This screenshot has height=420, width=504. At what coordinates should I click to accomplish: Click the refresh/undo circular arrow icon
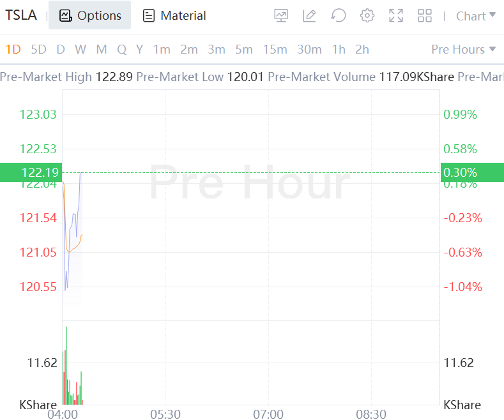tap(339, 15)
